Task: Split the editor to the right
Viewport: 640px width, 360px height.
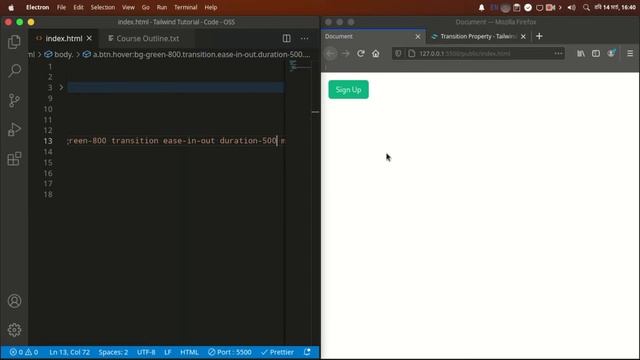Action: coord(287,38)
